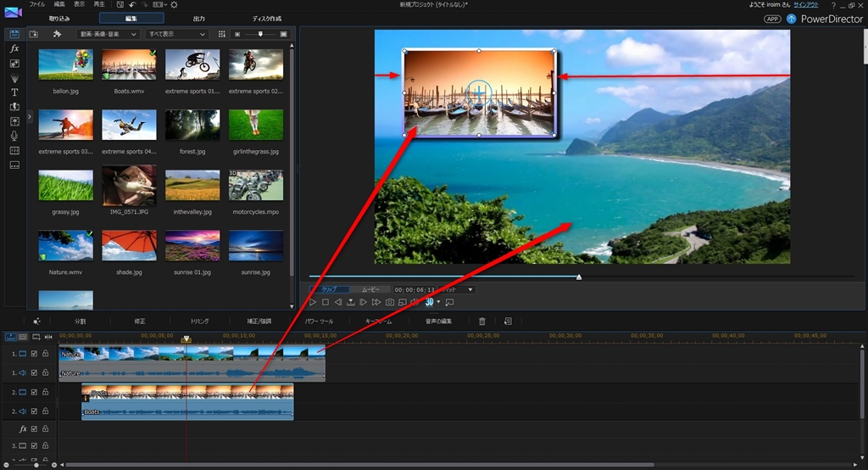Toggle track 1 video enable checkbox
This screenshot has height=470, width=868.
tap(34, 354)
